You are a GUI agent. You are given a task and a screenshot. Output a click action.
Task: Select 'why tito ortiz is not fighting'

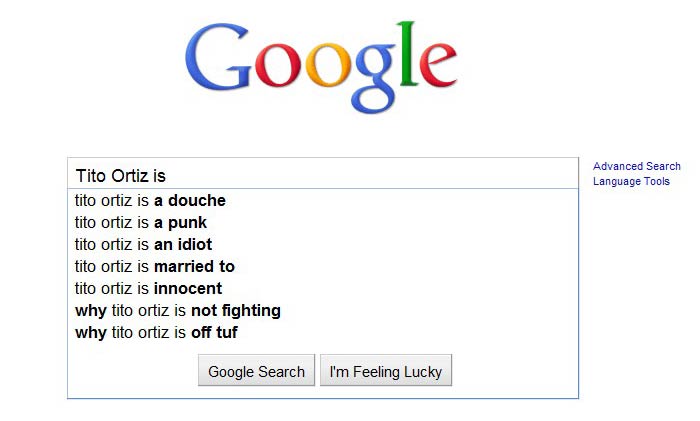(x=323, y=310)
